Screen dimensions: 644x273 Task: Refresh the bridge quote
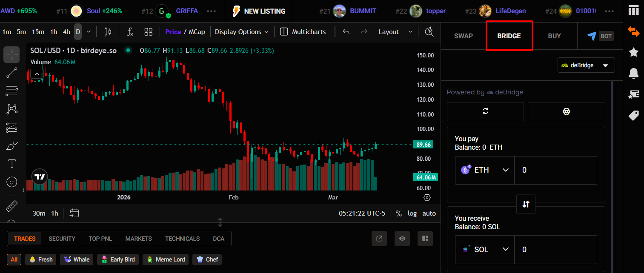tap(485, 111)
